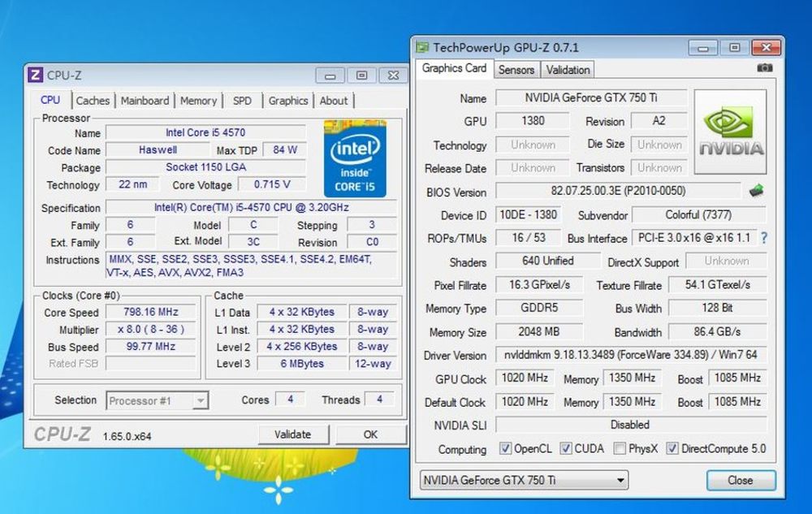
Task: Click the ROPs/TMUs value 16 / 53
Action: [529, 237]
